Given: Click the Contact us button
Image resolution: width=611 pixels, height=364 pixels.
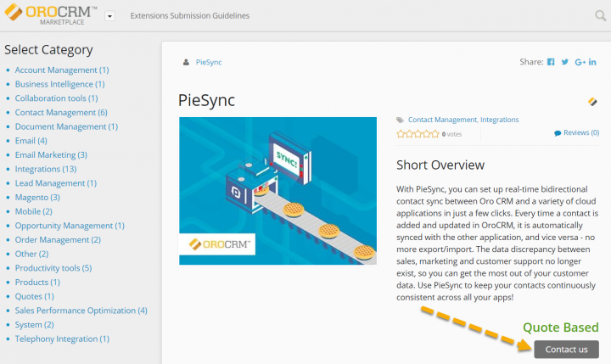Looking at the screenshot, I should pyautogui.click(x=566, y=350).
